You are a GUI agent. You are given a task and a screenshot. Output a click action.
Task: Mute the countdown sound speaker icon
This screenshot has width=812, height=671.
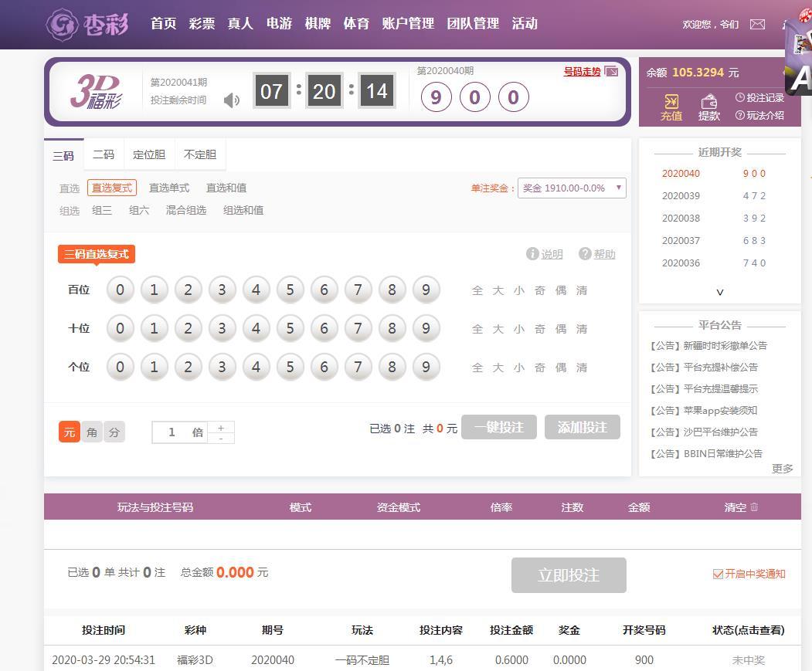click(x=231, y=100)
